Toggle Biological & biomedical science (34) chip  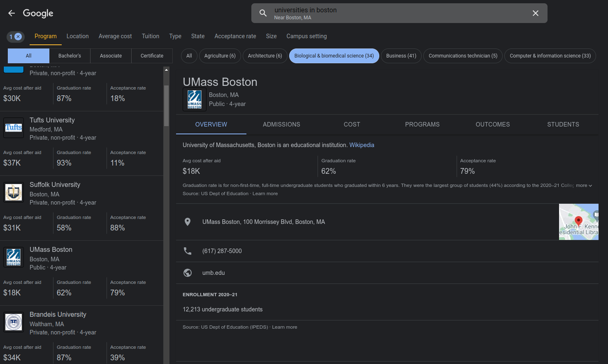334,56
